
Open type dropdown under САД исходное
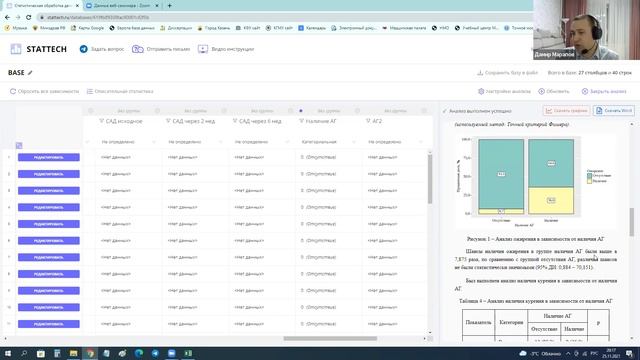(x=128, y=142)
